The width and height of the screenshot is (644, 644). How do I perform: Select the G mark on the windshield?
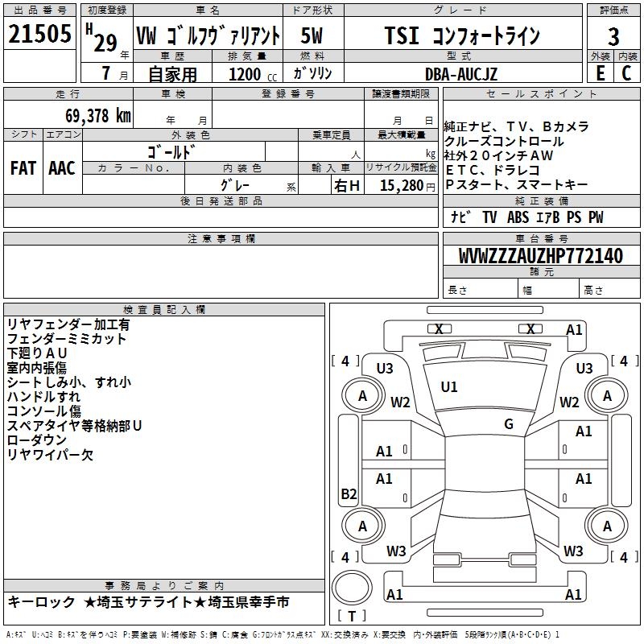click(x=509, y=424)
